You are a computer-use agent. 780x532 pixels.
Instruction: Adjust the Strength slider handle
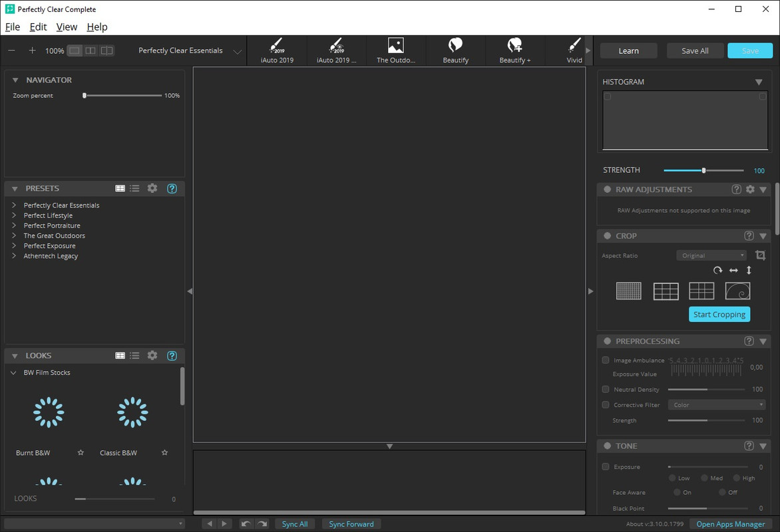pos(703,170)
